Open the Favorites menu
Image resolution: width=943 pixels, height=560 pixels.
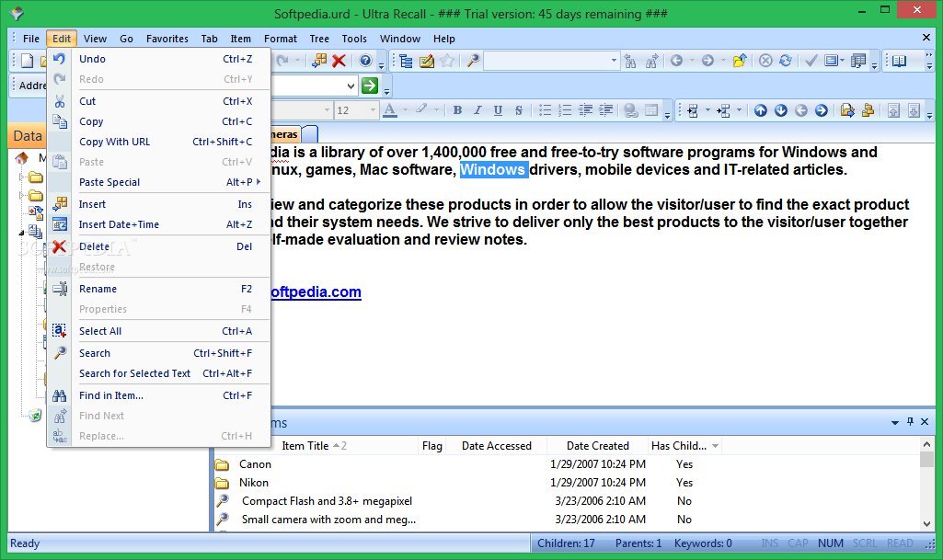coord(167,39)
